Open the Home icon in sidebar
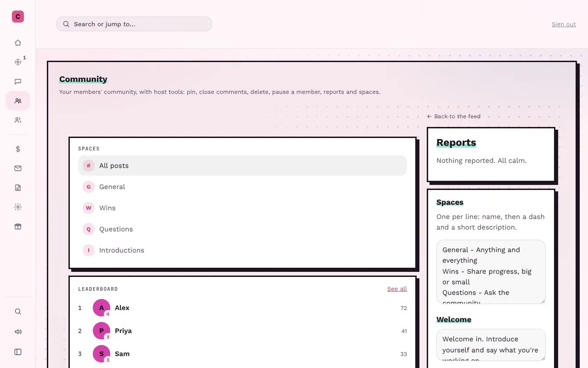The width and height of the screenshot is (588, 368). coord(18,43)
